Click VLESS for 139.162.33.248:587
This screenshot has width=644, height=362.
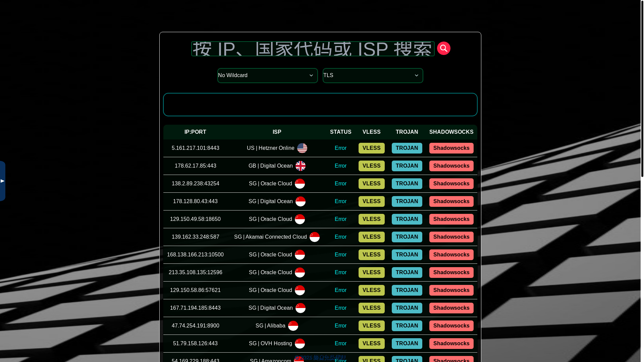[x=371, y=237]
